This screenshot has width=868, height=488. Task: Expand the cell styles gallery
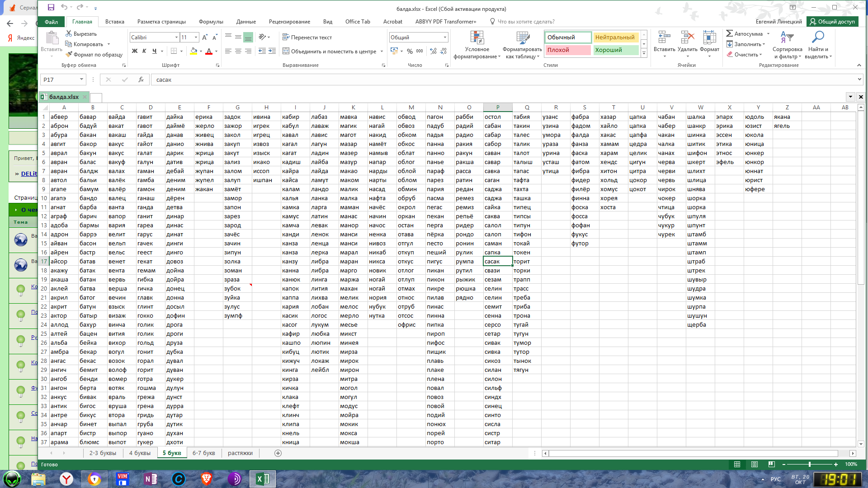pyautogui.click(x=644, y=54)
